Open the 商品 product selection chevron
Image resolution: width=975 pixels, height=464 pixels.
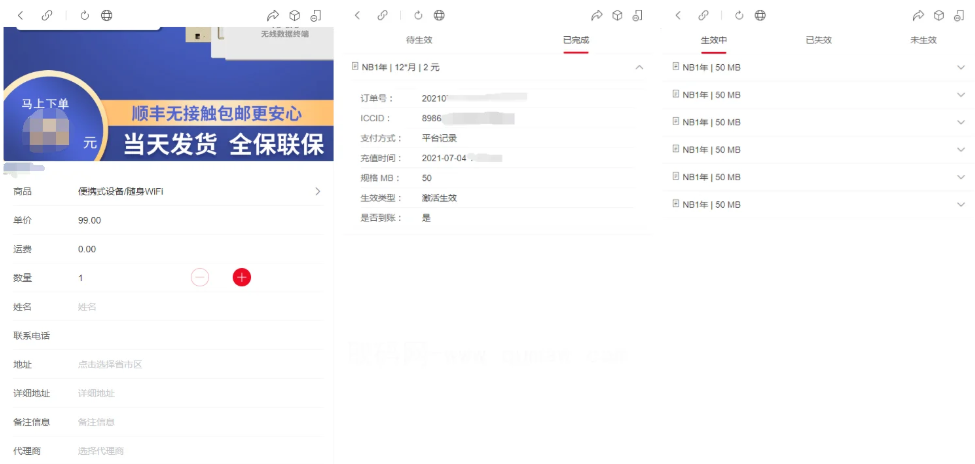pyautogui.click(x=318, y=192)
